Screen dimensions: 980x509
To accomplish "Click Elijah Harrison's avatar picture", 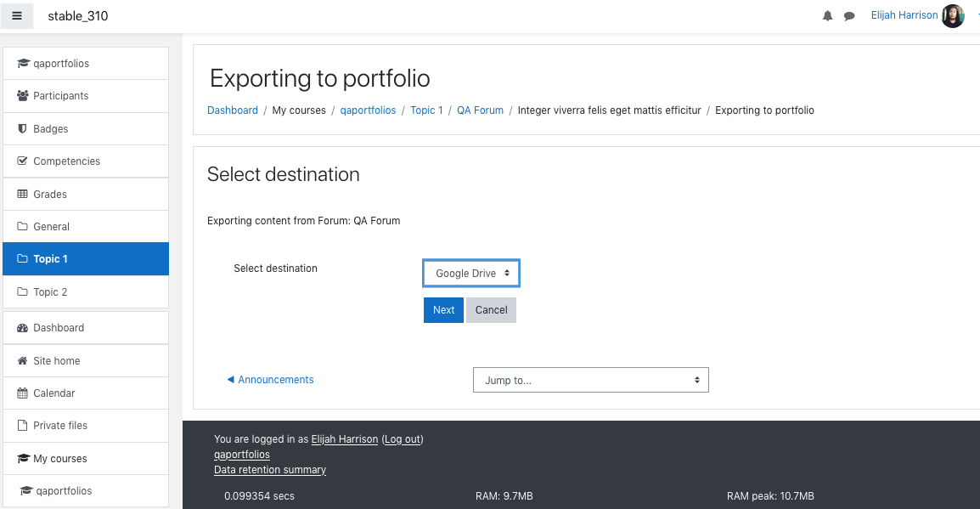I will click(x=953, y=15).
